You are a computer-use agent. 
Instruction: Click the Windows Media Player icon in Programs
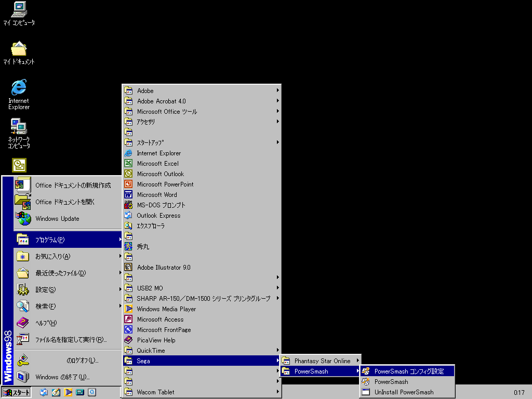[128, 309]
